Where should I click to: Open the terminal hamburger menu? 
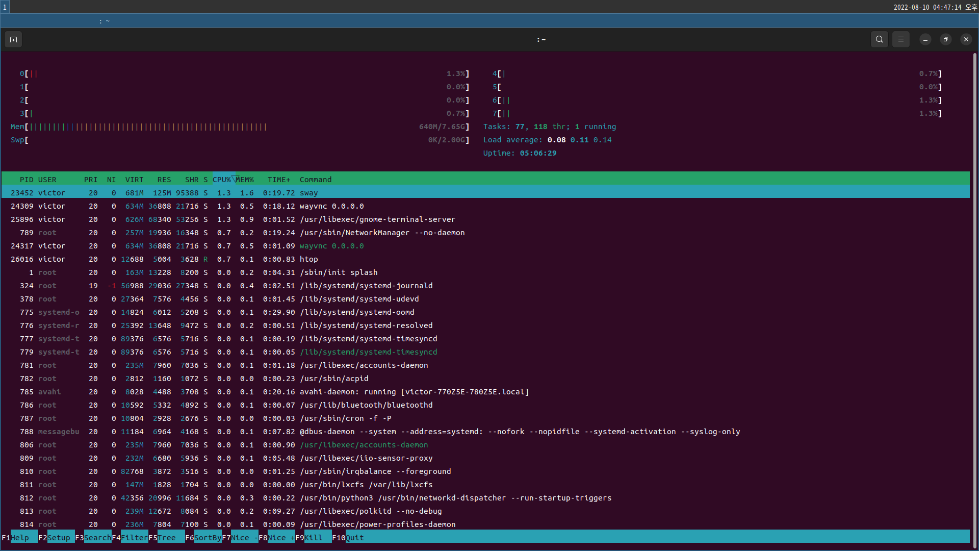(x=901, y=39)
